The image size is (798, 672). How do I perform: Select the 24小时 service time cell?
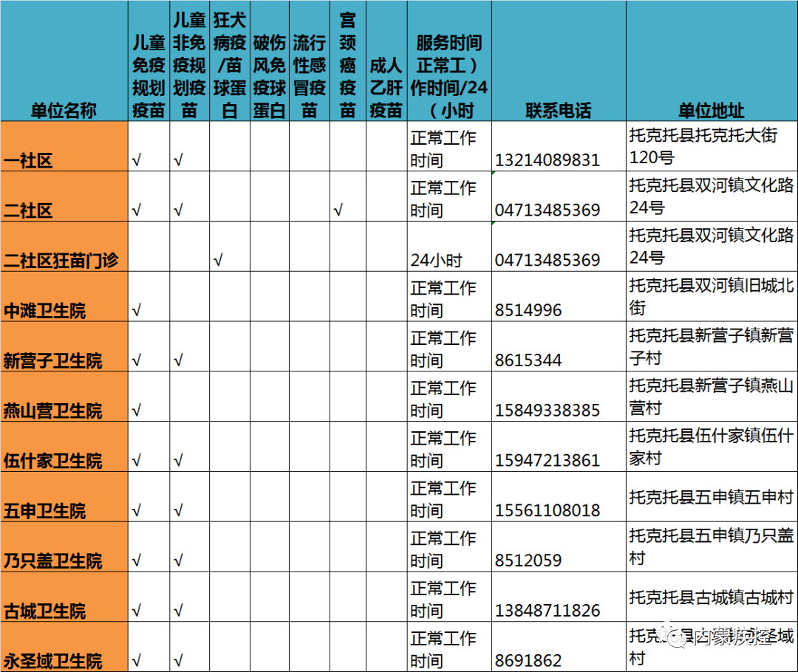point(449,246)
